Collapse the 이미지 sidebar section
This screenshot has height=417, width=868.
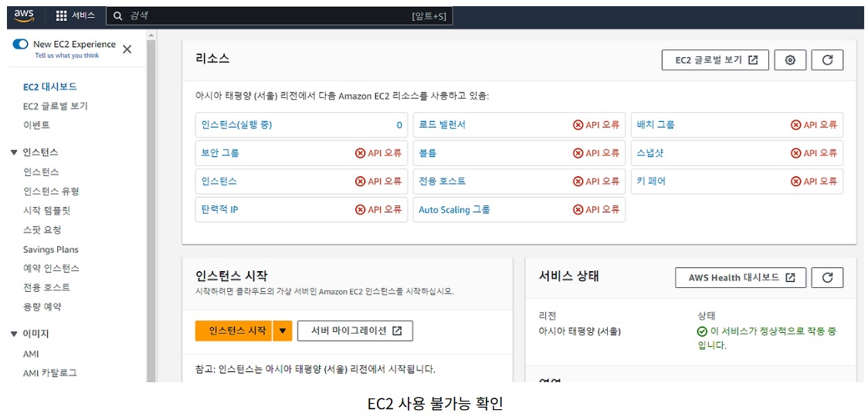(x=15, y=334)
